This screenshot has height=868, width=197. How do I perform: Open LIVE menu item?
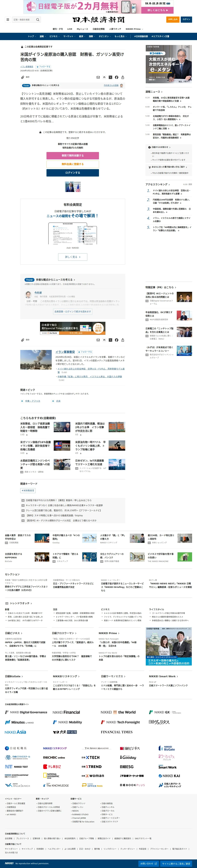pos(70,29)
